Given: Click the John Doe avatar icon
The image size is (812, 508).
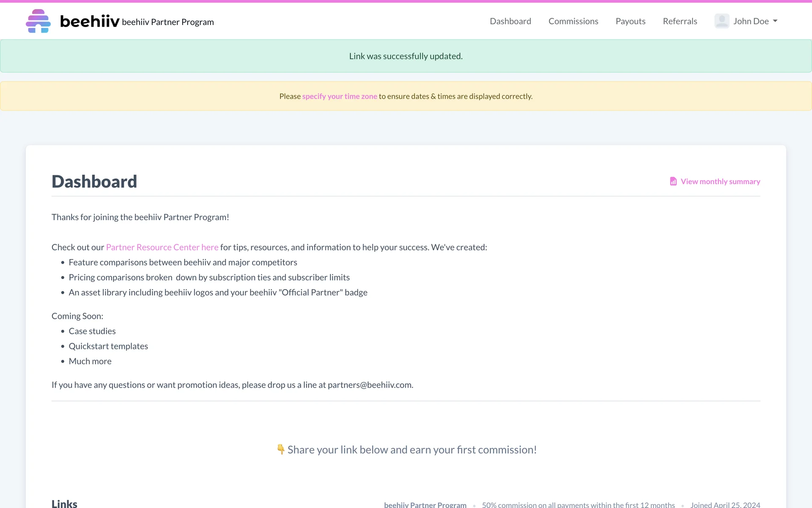Looking at the screenshot, I should coord(721,21).
